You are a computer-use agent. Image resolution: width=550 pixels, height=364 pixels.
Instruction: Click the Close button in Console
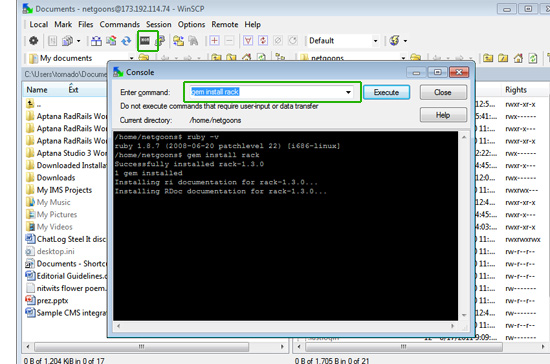(x=443, y=92)
